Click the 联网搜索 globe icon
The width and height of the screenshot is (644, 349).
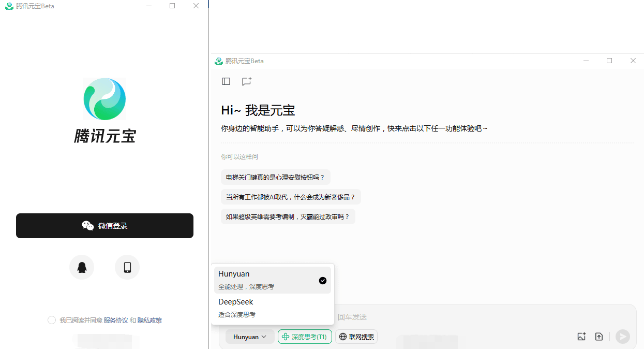(343, 337)
